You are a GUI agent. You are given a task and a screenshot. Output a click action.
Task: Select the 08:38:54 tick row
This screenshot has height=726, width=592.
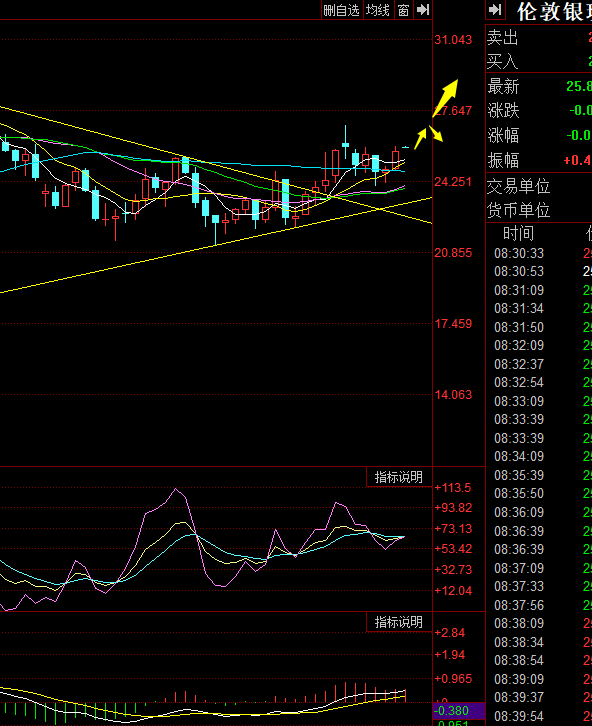(x=539, y=660)
